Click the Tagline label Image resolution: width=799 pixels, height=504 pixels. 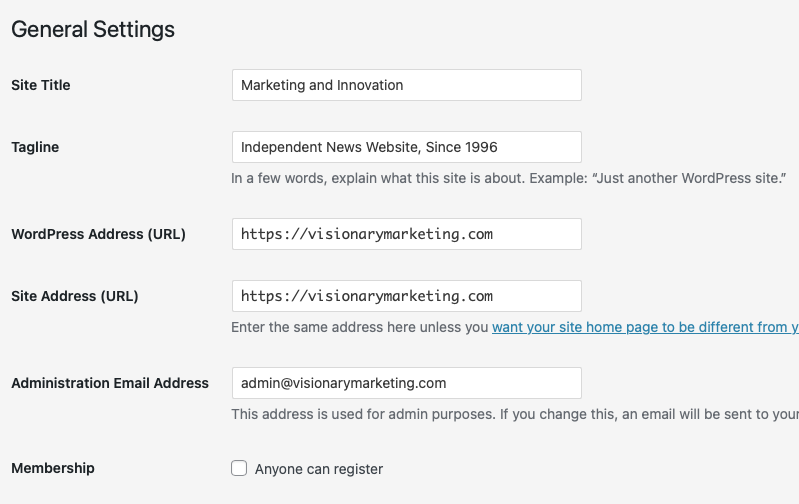pos(35,147)
